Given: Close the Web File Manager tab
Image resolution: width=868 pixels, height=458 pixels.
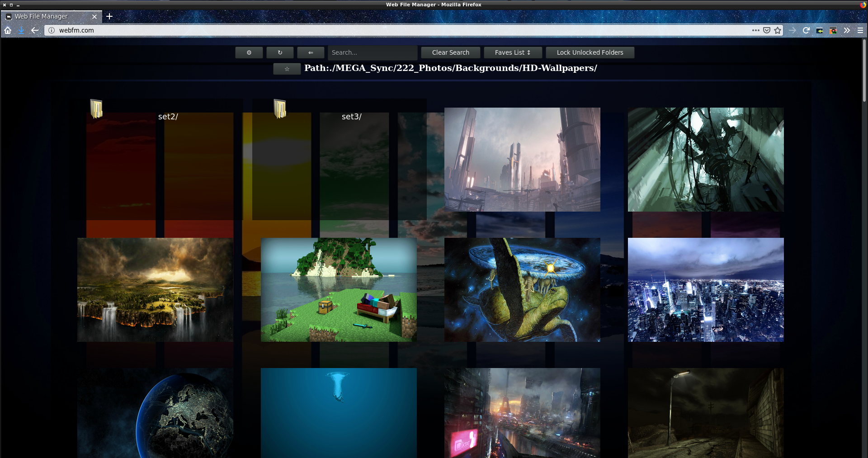Looking at the screenshot, I should click(94, 17).
